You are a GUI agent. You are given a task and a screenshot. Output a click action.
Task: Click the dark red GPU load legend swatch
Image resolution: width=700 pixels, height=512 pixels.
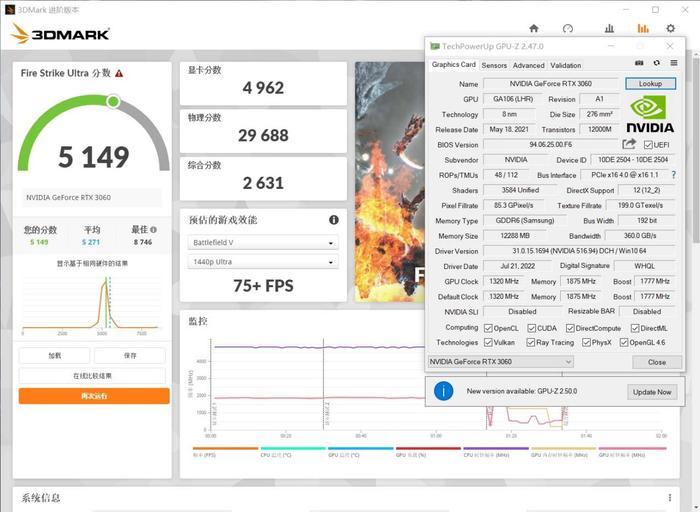click(428, 448)
